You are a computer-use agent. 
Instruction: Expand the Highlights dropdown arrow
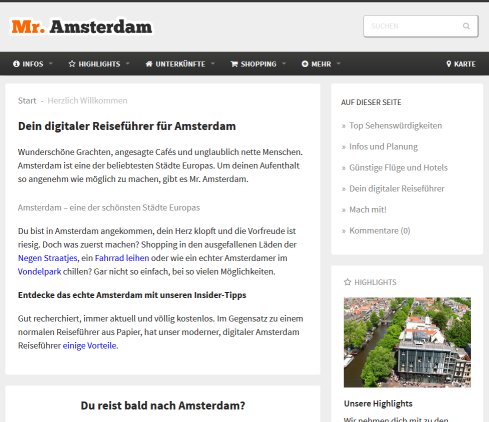click(128, 63)
